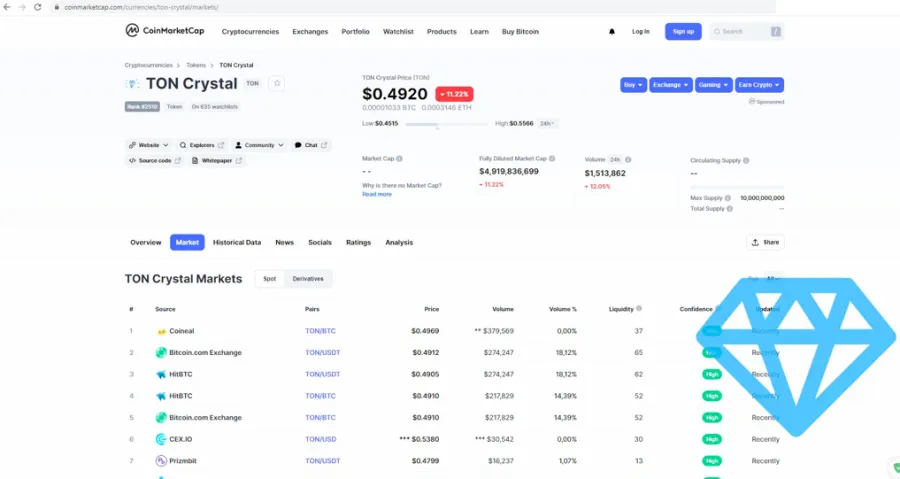Screen dimensions: 900x479
Task: Add TON Crystal to watchlist star
Action: tap(277, 83)
